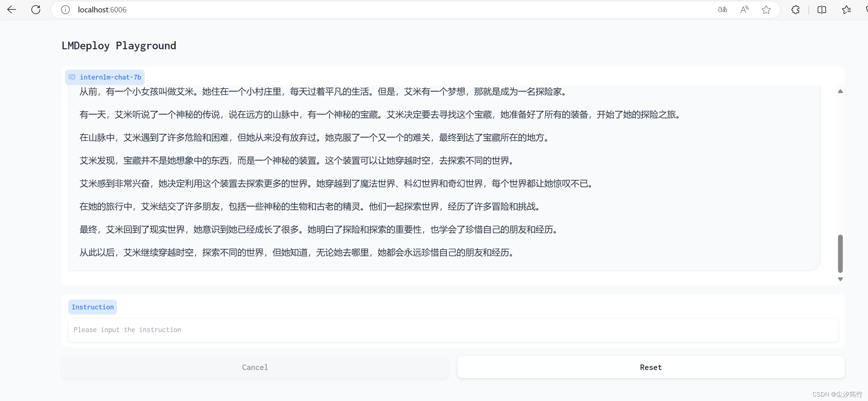Image resolution: width=868 pixels, height=401 pixels.
Task: Click the Reset button
Action: (x=651, y=367)
